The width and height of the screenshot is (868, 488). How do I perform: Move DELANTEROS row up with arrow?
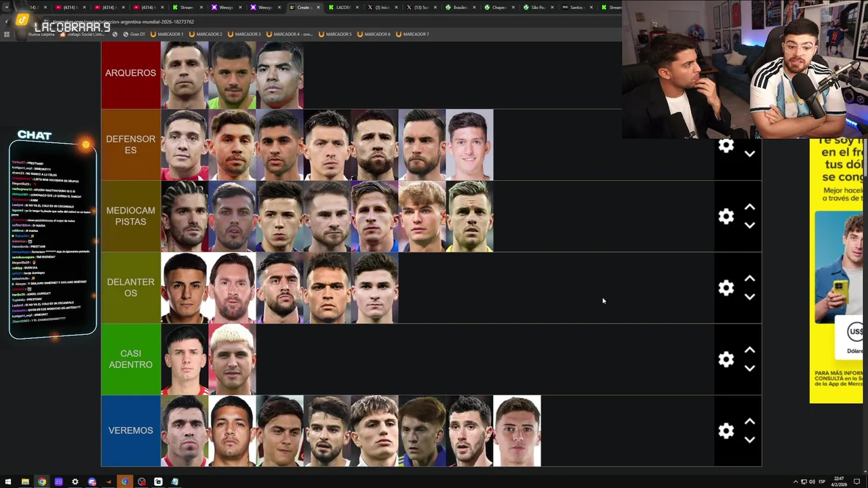click(x=749, y=279)
